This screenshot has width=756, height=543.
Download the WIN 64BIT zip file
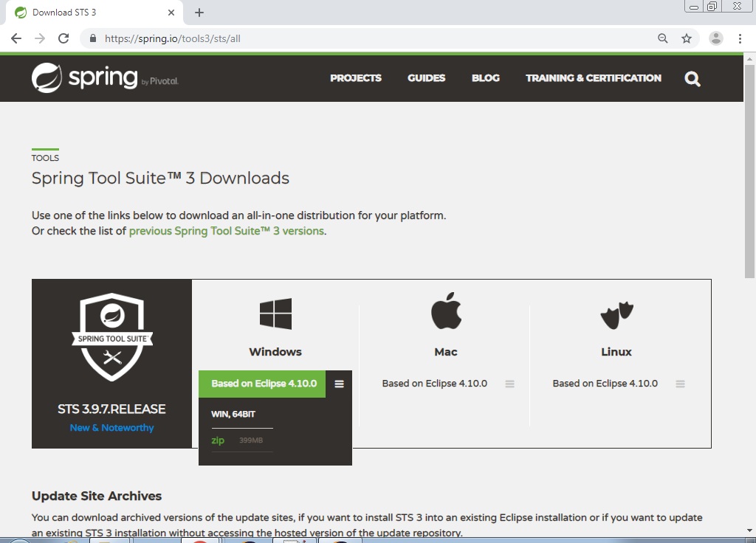tap(218, 440)
